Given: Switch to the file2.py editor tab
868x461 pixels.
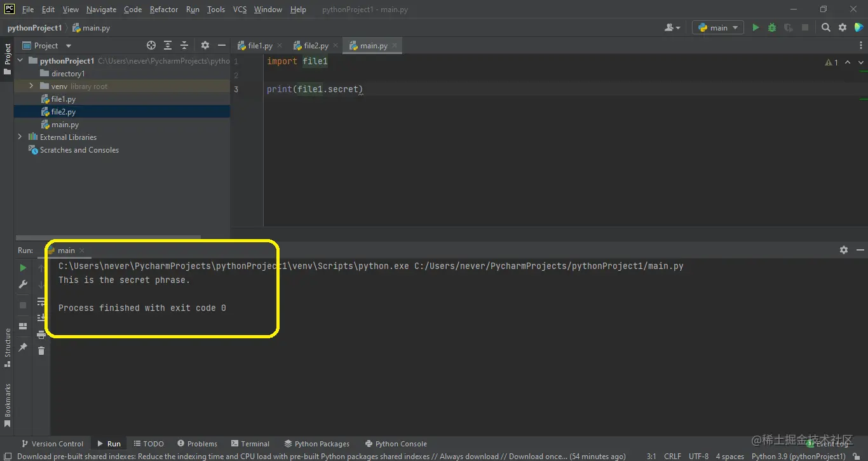Looking at the screenshot, I should point(314,45).
